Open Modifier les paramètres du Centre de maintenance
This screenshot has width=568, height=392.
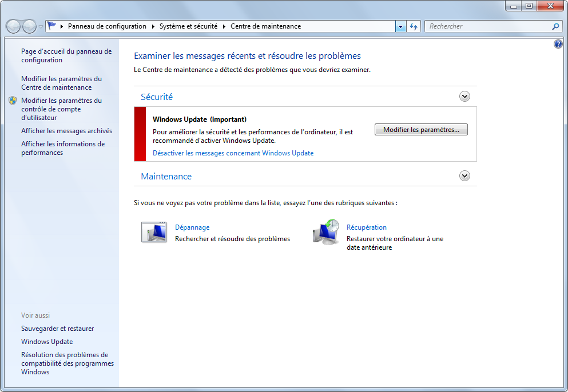point(61,83)
